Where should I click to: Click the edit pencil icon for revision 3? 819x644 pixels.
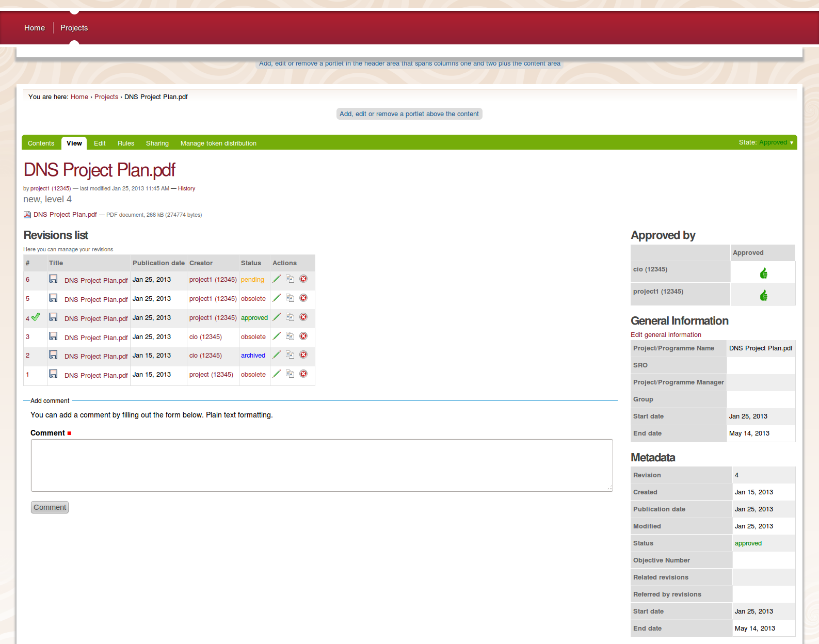(x=277, y=336)
